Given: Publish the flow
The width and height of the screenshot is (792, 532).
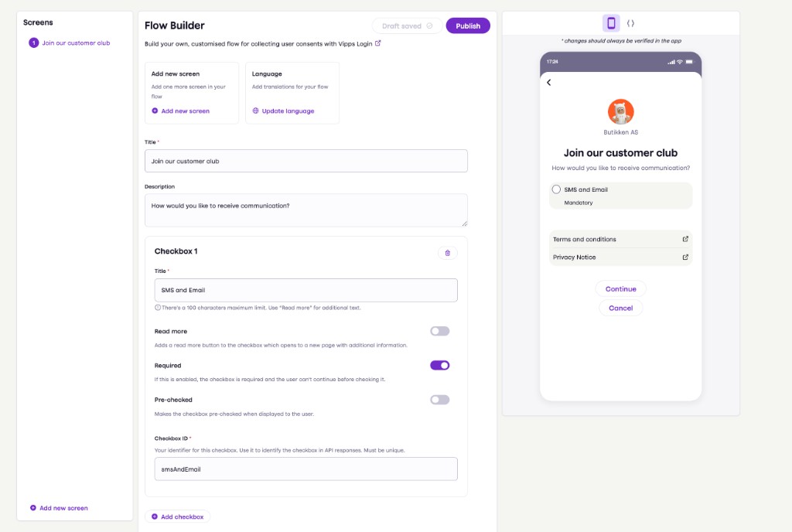Looking at the screenshot, I should (x=468, y=25).
